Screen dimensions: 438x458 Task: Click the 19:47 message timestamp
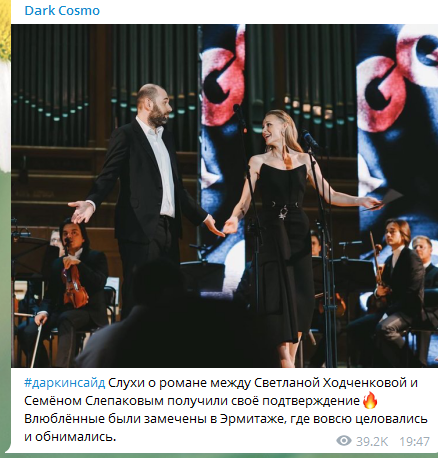414,441
